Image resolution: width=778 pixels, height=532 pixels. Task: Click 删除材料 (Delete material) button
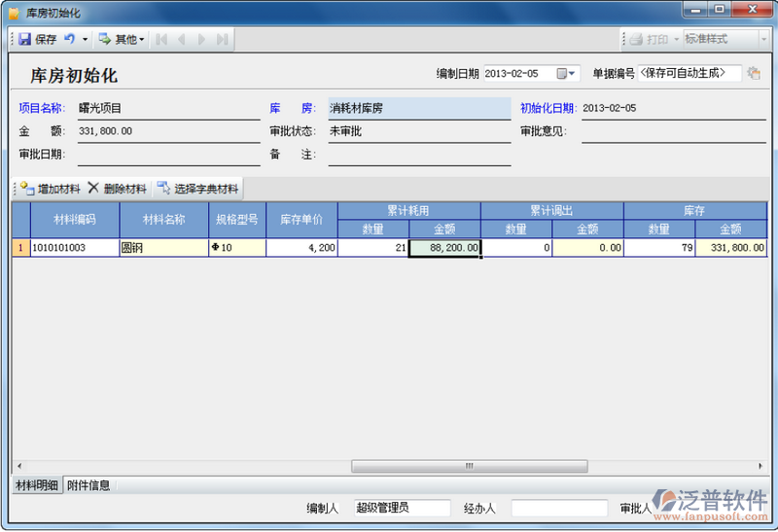(118, 188)
